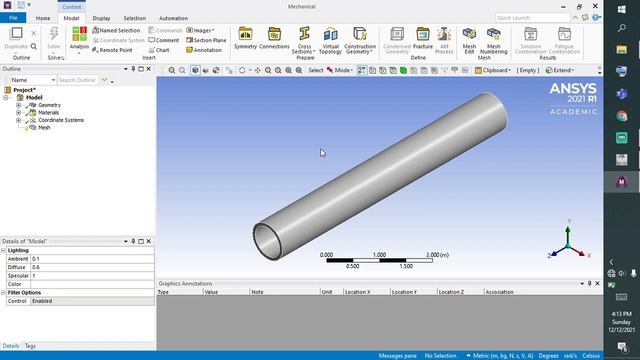Select the Project root in outline
Screen dimensions: 640x360
click(x=24, y=90)
